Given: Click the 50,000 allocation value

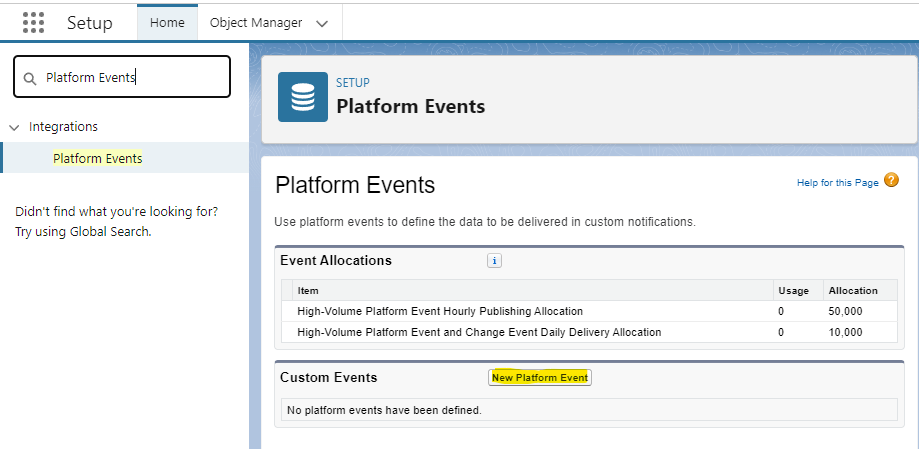Looking at the screenshot, I should (x=845, y=311).
